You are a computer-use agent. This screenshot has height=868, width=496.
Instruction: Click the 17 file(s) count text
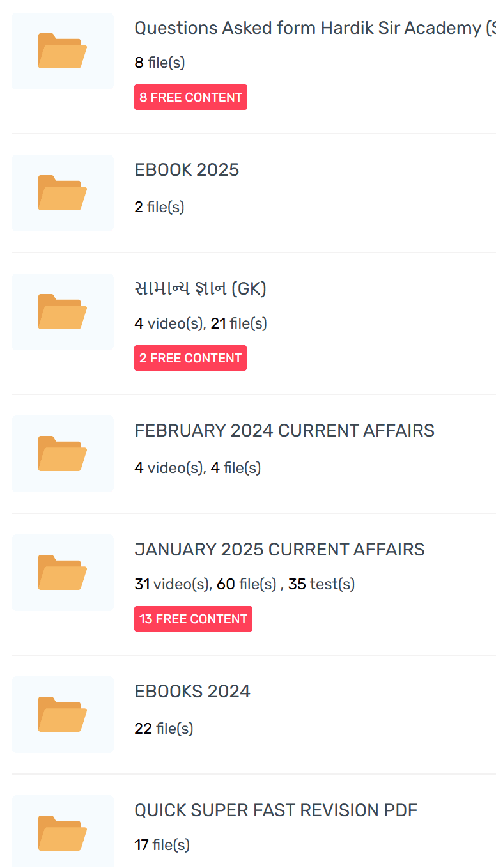(162, 845)
